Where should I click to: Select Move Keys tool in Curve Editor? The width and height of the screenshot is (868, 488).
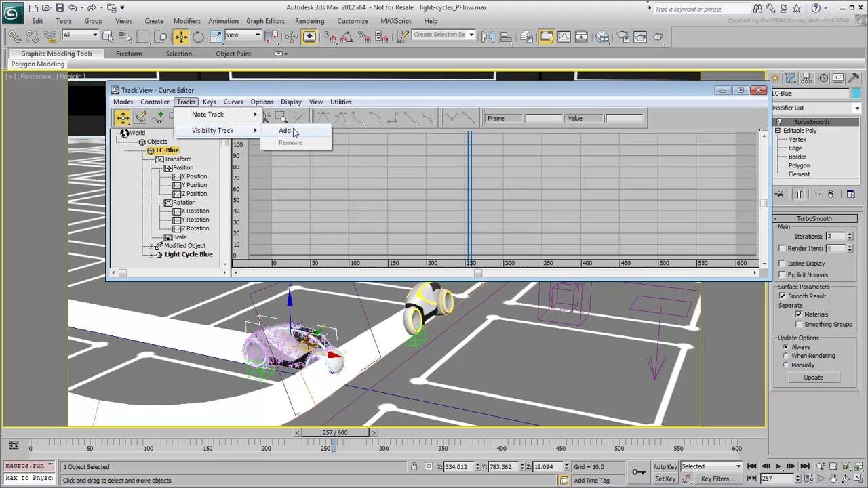(123, 118)
